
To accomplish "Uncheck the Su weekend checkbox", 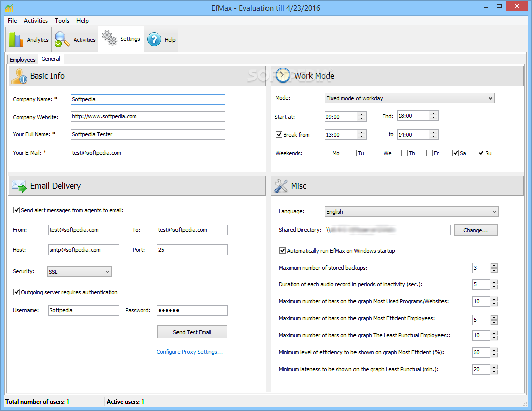I will click(x=481, y=153).
